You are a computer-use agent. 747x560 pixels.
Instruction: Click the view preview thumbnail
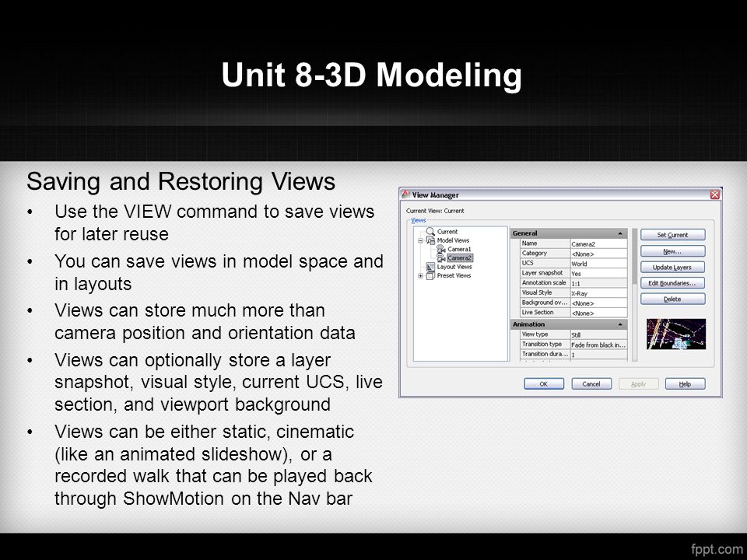[x=676, y=334]
